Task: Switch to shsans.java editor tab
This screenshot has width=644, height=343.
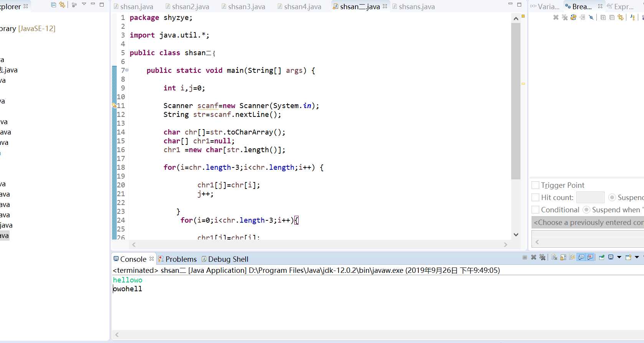Action: [413, 7]
